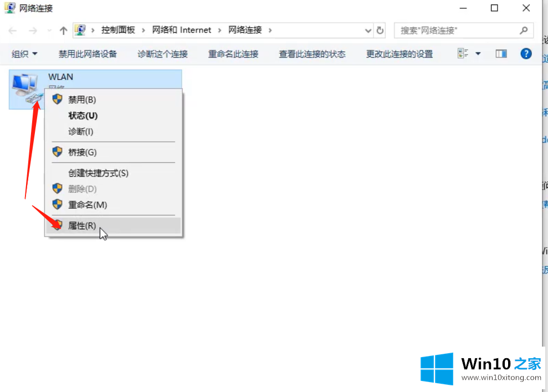Viewport: 548px width, 392px height.
Task: Choose 诊断(I) from the context menu
Action: (113, 132)
